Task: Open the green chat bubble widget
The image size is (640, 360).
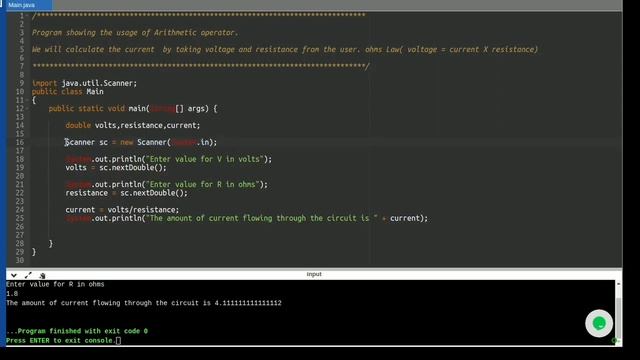Action: click(x=599, y=324)
